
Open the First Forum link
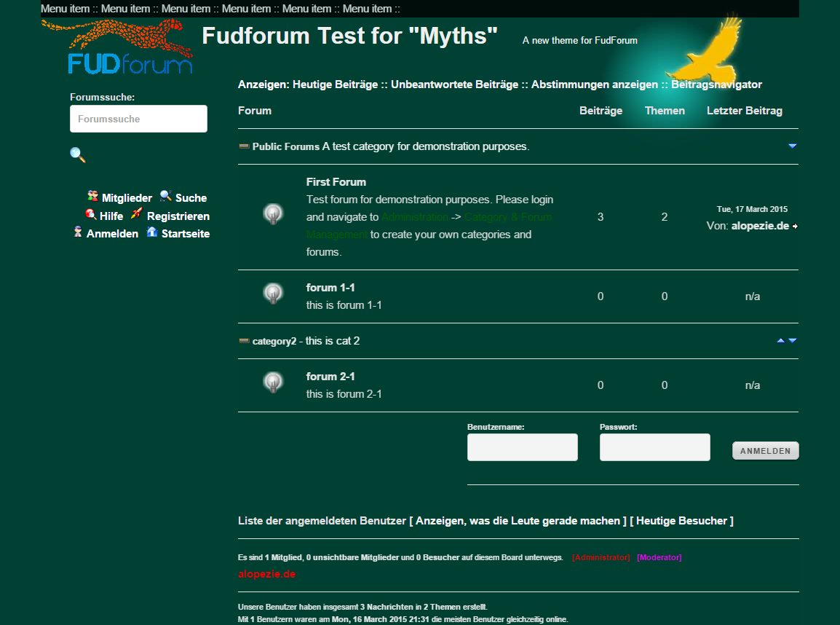pos(336,182)
